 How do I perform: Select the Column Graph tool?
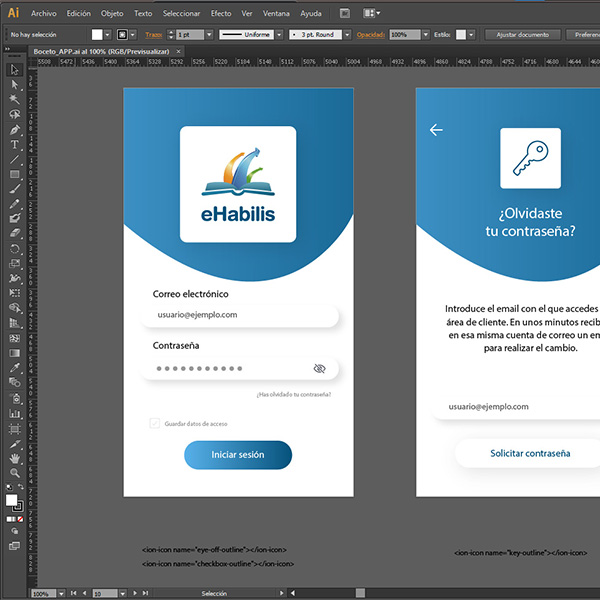click(x=15, y=414)
